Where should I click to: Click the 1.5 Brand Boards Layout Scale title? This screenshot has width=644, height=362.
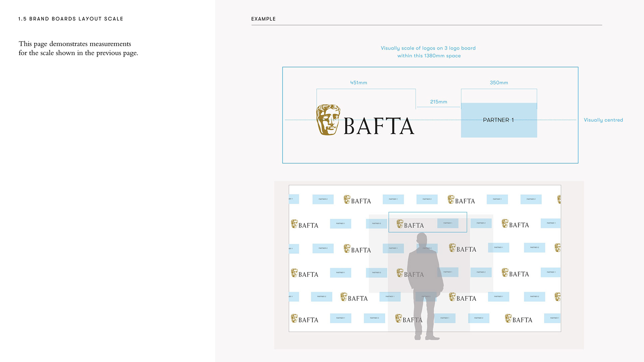click(71, 19)
